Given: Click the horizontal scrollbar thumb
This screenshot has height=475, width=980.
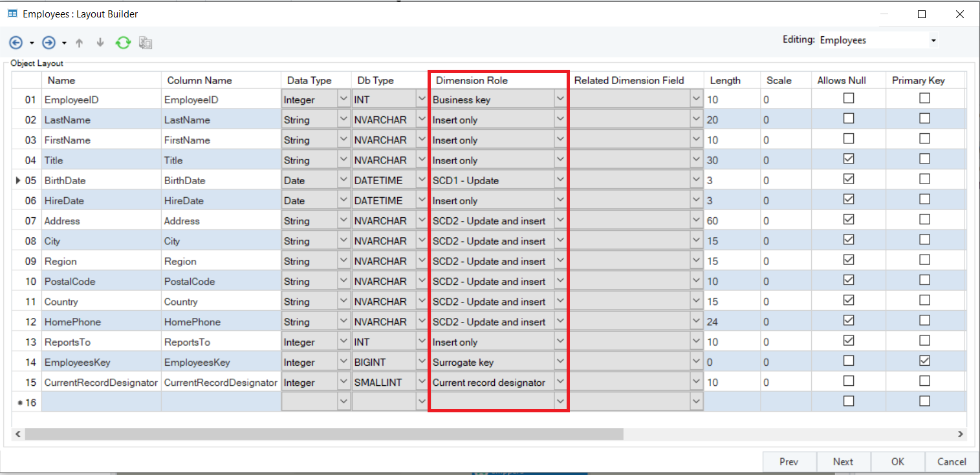Looking at the screenshot, I should [323, 434].
